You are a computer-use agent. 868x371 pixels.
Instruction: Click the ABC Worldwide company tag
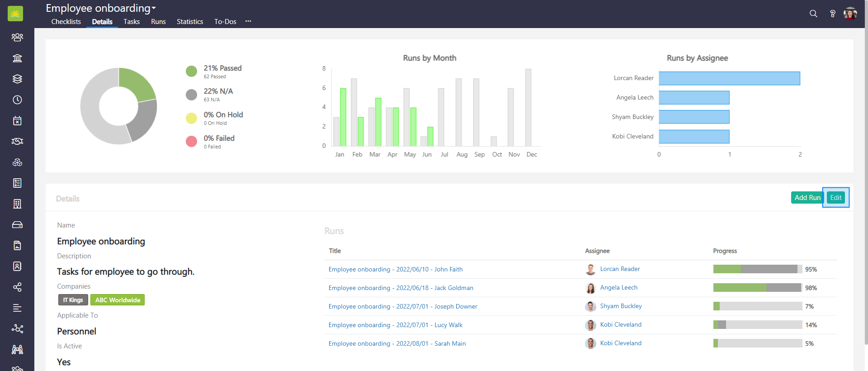pos(118,300)
